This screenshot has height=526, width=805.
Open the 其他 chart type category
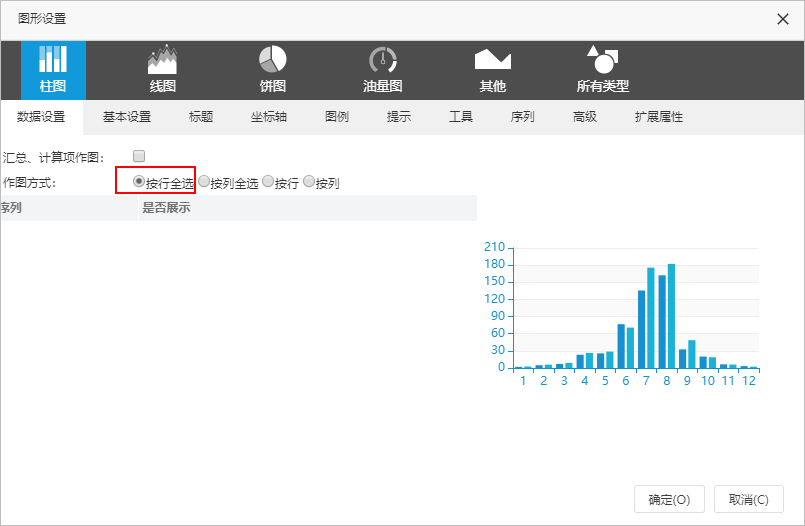[x=492, y=70]
